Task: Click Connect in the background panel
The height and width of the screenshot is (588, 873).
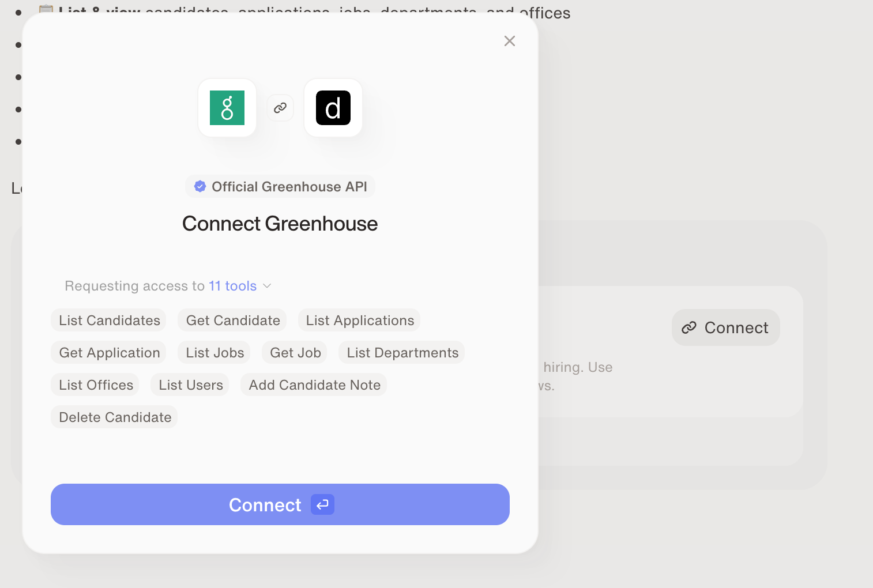Action: tap(725, 327)
